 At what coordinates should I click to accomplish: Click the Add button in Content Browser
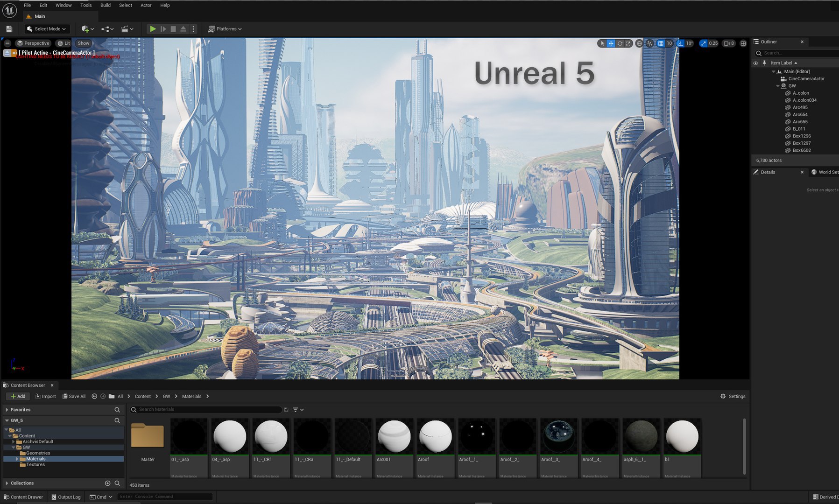pos(18,396)
